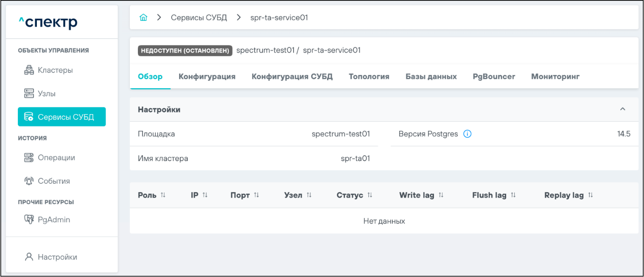Open PgAdmin from sidebar
The height and width of the screenshot is (277, 644).
(53, 220)
